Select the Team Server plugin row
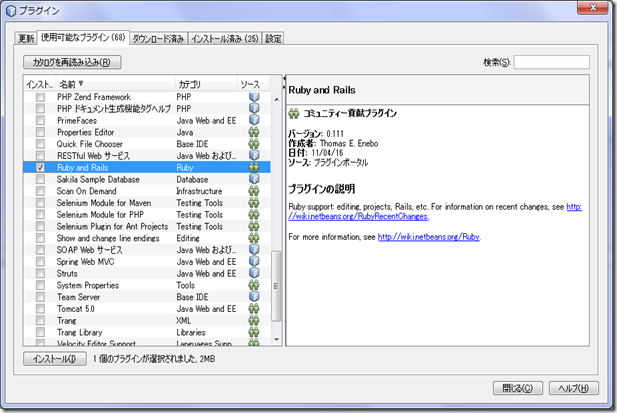This screenshot has height=413, width=617. (x=147, y=297)
